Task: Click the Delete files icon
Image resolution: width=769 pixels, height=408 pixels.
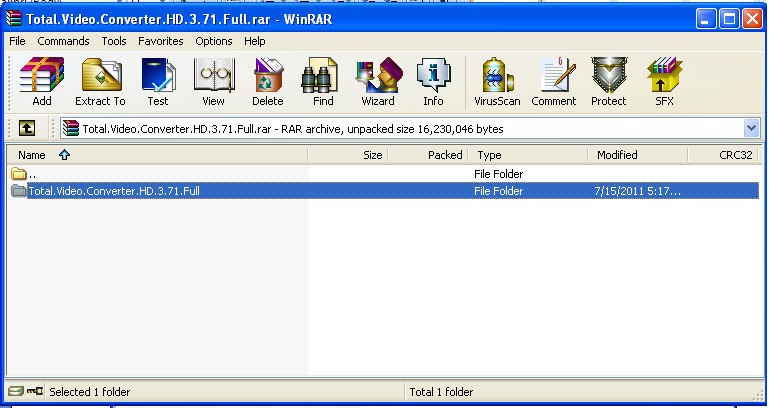Action: click(x=268, y=81)
